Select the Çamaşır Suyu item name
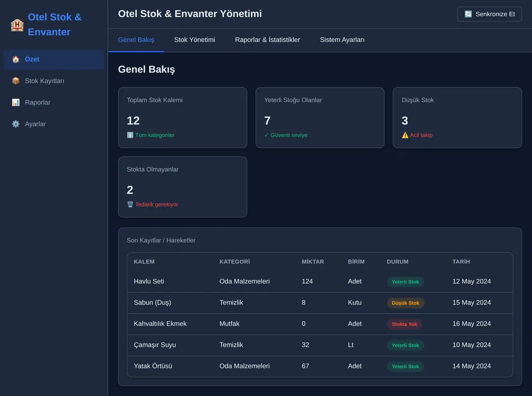 click(155, 345)
